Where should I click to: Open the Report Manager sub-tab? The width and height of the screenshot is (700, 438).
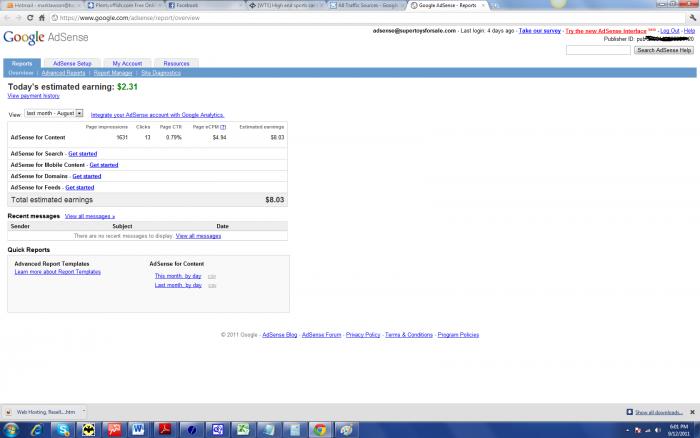point(113,73)
